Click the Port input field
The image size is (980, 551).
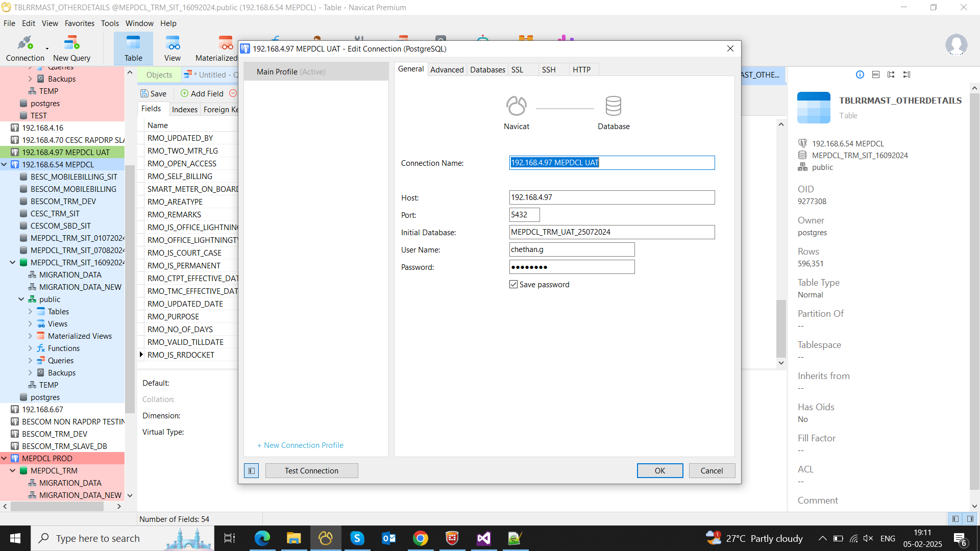(x=524, y=215)
